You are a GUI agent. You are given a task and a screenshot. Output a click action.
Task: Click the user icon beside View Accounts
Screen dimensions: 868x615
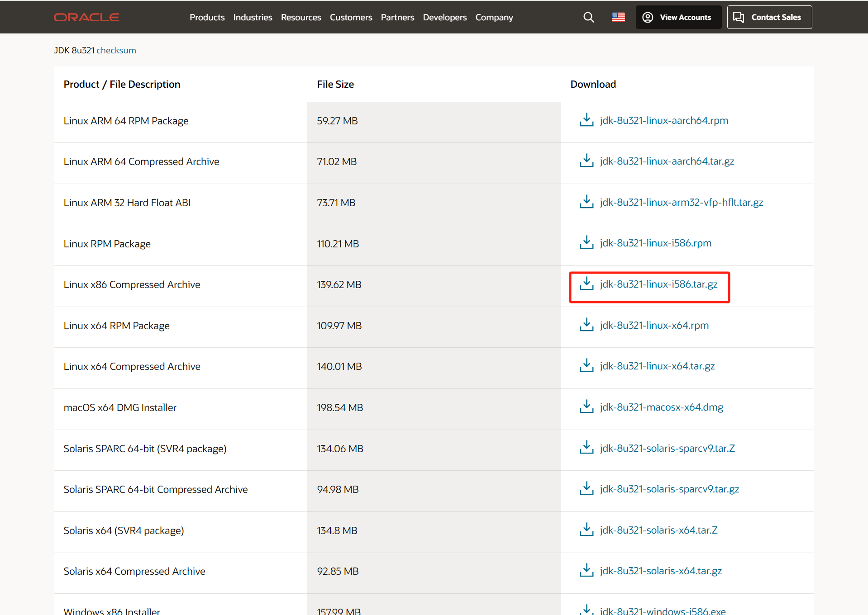click(x=648, y=17)
